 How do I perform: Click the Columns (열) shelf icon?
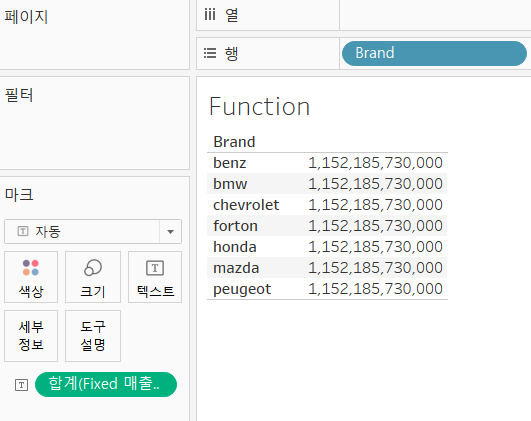pos(210,15)
